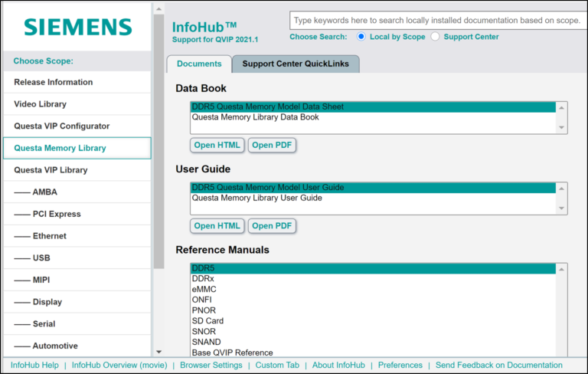Screen dimensions: 588x374
Task: Open InfoHub Overview (movie) link
Action: click(119, 366)
